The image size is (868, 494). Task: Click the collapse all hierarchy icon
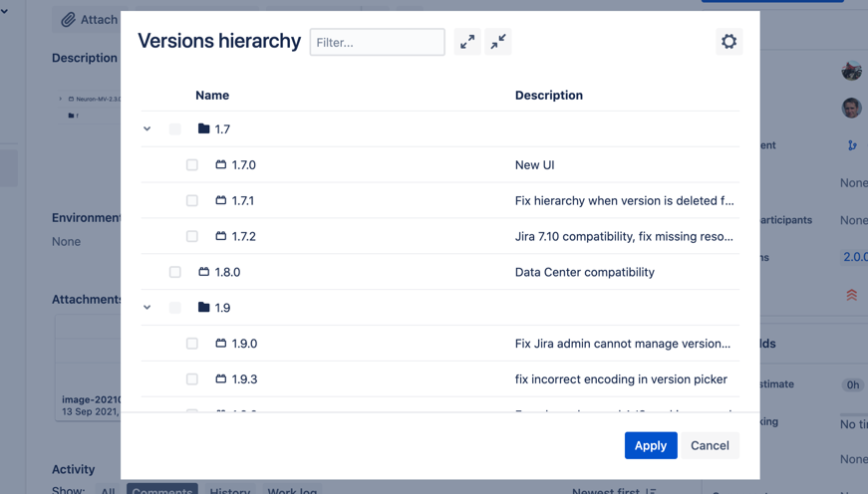(x=498, y=42)
